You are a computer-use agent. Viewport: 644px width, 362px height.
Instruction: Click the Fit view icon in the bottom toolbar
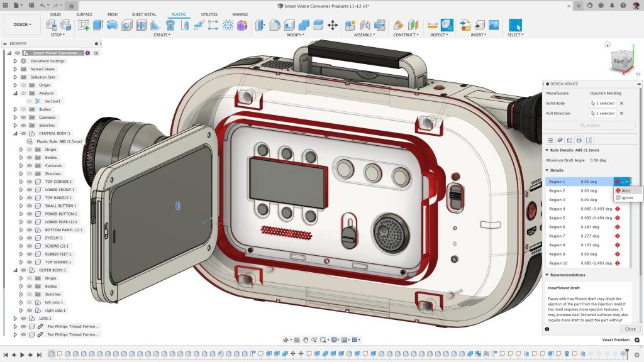(x=323, y=339)
